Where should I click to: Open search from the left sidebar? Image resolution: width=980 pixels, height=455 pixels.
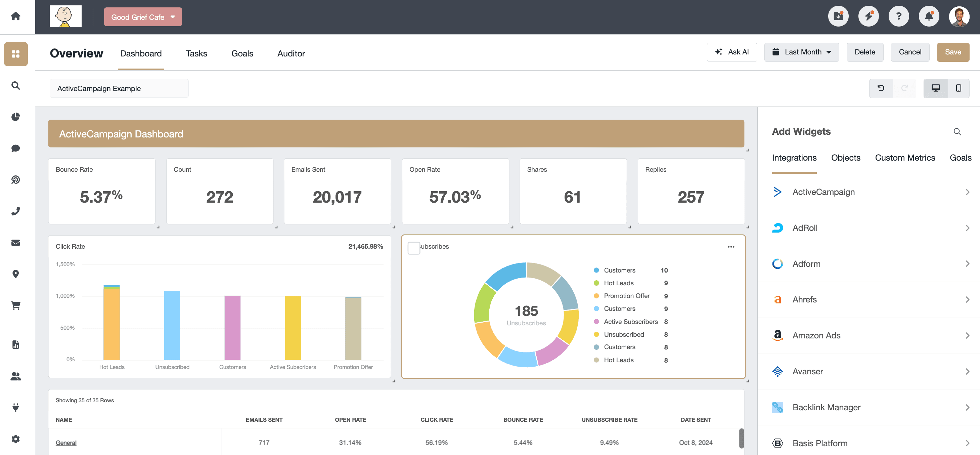[x=15, y=86]
